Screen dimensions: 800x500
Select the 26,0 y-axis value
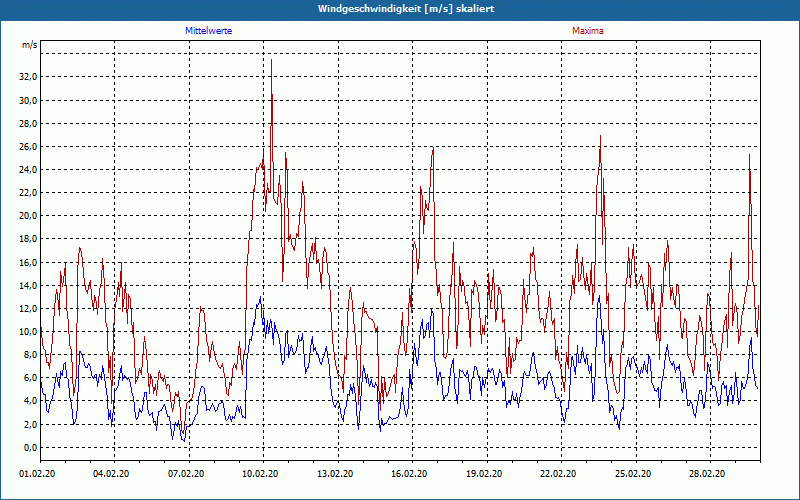(x=29, y=146)
